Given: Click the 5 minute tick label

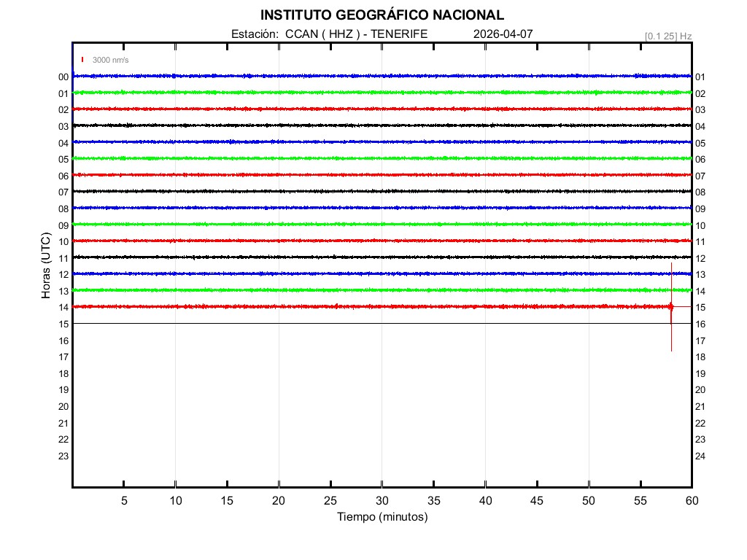Looking at the screenshot, I should [124, 500].
